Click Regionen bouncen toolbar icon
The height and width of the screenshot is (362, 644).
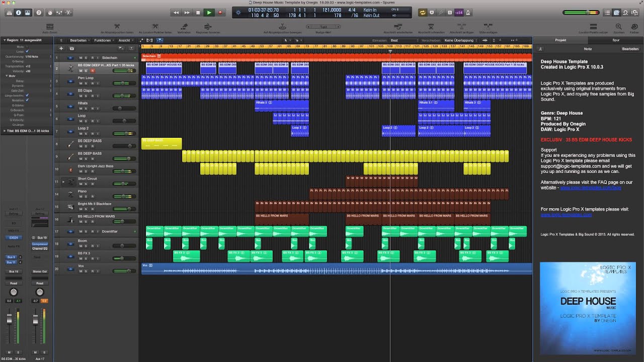[x=208, y=26]
